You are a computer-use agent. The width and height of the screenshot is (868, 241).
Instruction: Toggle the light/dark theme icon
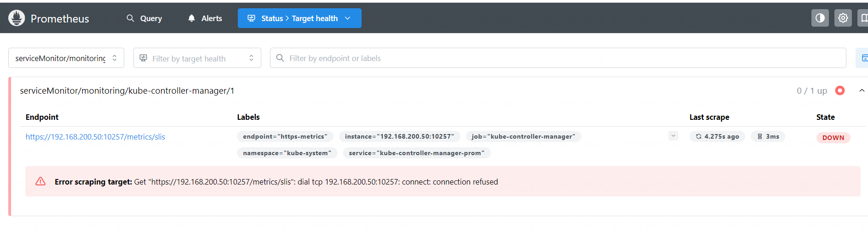[820, 18]
